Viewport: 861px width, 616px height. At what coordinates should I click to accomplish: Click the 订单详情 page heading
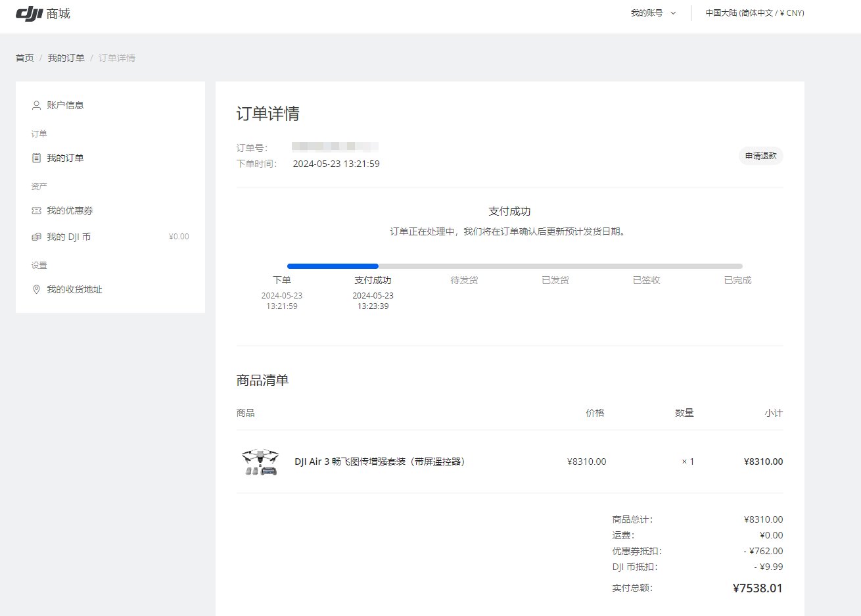pyautogui.click(x=268, y=114)
